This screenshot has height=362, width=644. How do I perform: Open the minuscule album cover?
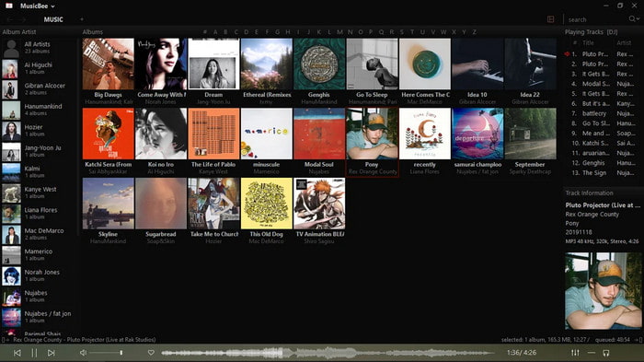click(267, 134)
